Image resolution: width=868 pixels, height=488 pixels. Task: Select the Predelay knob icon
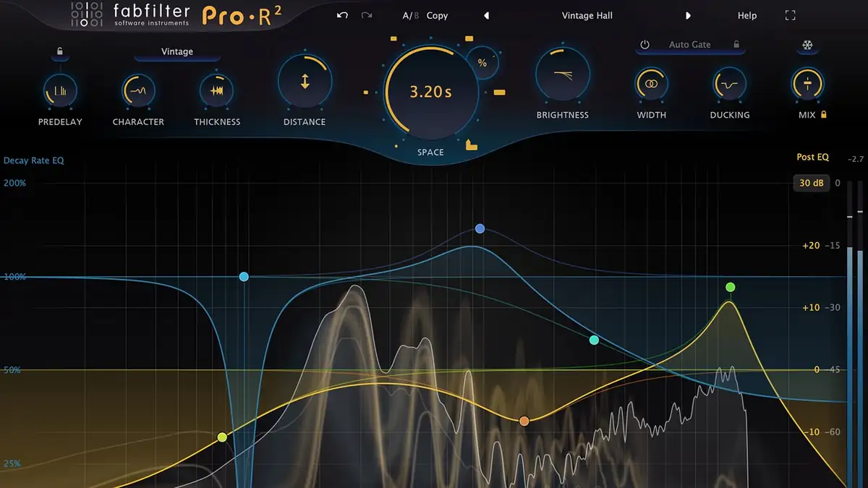point(60,89)
